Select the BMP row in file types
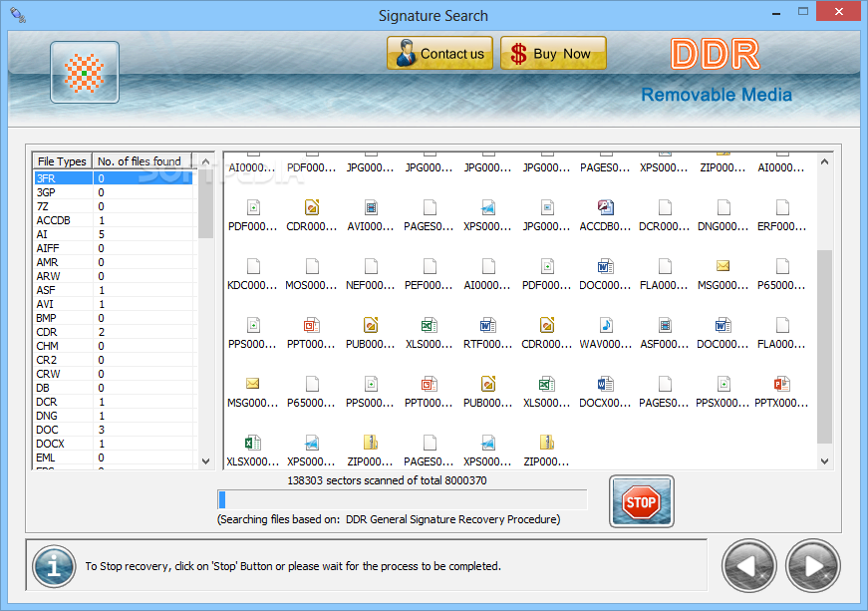Screen dimensions: 868x611 pyautogui.click(x=114, y=318)
